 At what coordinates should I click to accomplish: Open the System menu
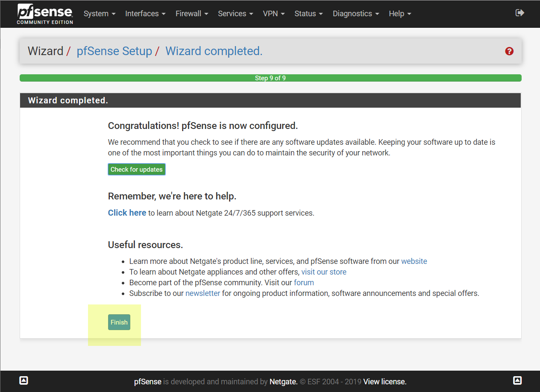[x=100, y=14]
